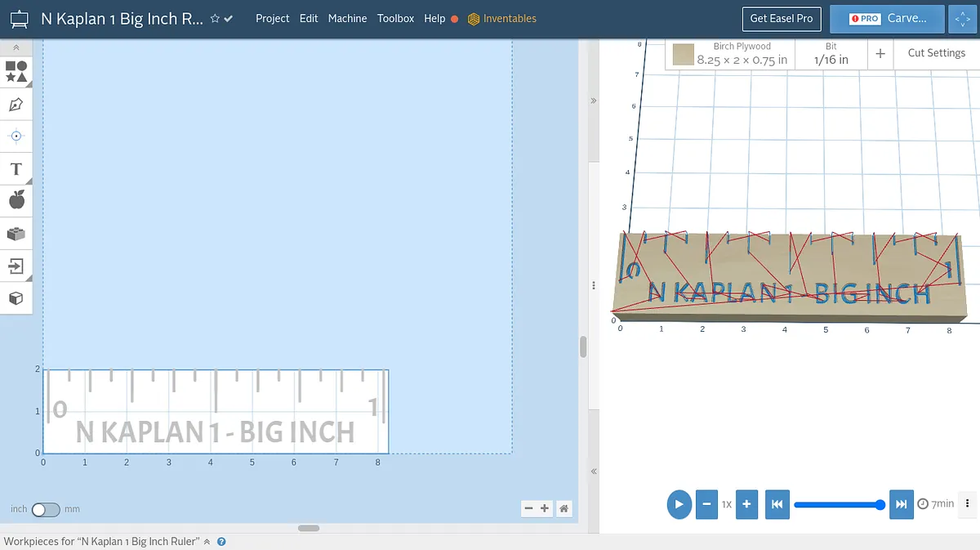This screenshot has width=980, height=550.
Task: Open the Apps brick icon
Action: (x=16, y=233)
